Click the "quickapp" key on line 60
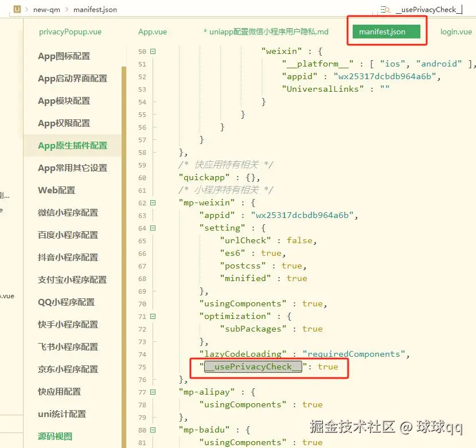Viewport: 476px width, 448px height. (x=204, y=177)
